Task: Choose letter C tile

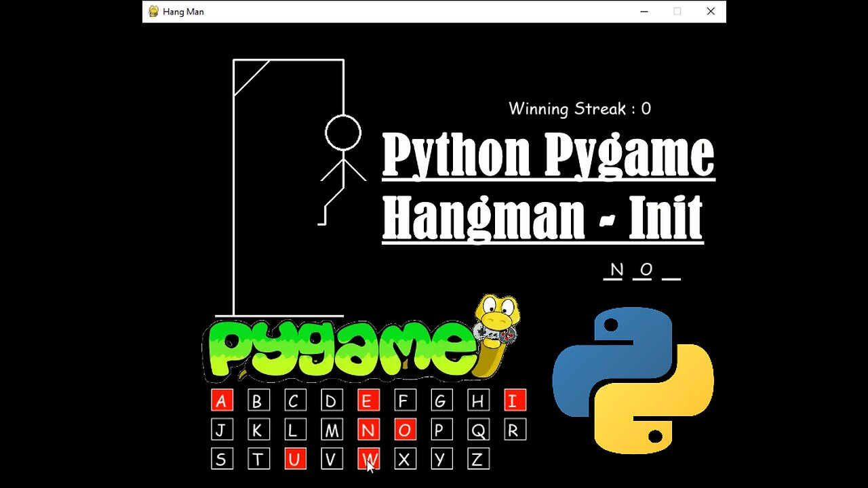Action: (x=295, y=401)
